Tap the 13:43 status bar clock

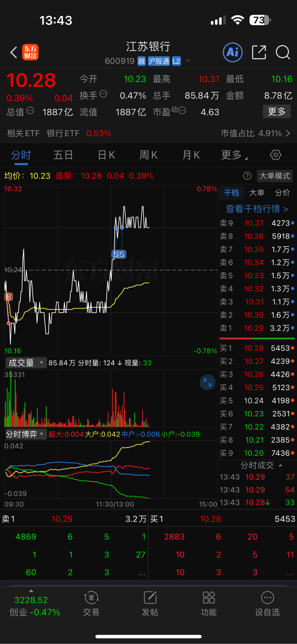pyautogui.click(x=56, y=20)
